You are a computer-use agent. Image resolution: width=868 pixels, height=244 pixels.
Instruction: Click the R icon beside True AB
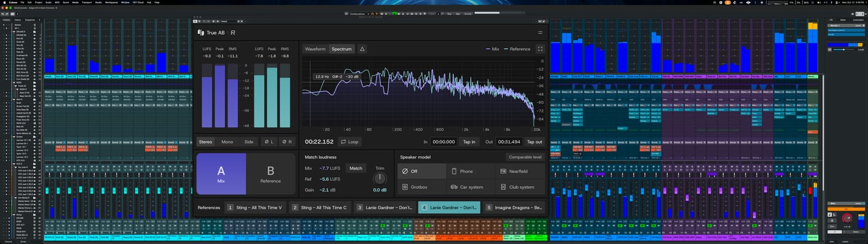pos(233,33)
